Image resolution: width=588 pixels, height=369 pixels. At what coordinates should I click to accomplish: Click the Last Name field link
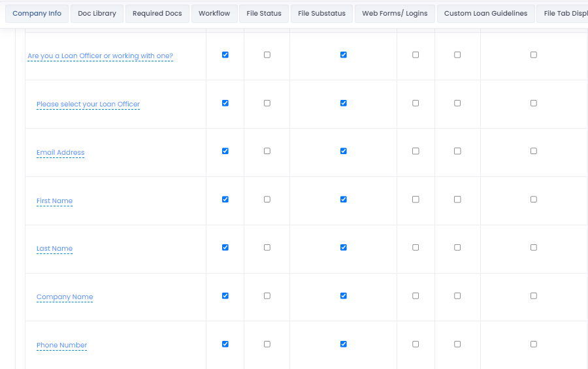(x=54, y=249)
